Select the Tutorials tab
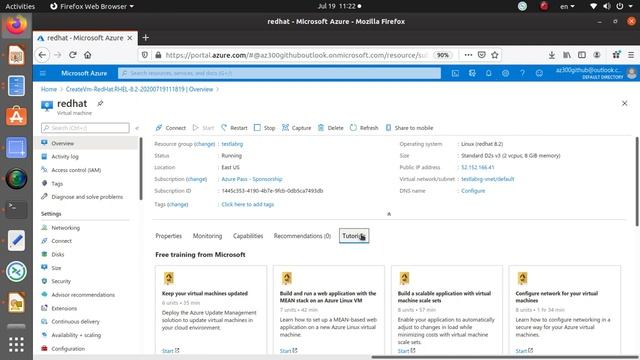This screenshot has width=640, height=360. [354, 236]
